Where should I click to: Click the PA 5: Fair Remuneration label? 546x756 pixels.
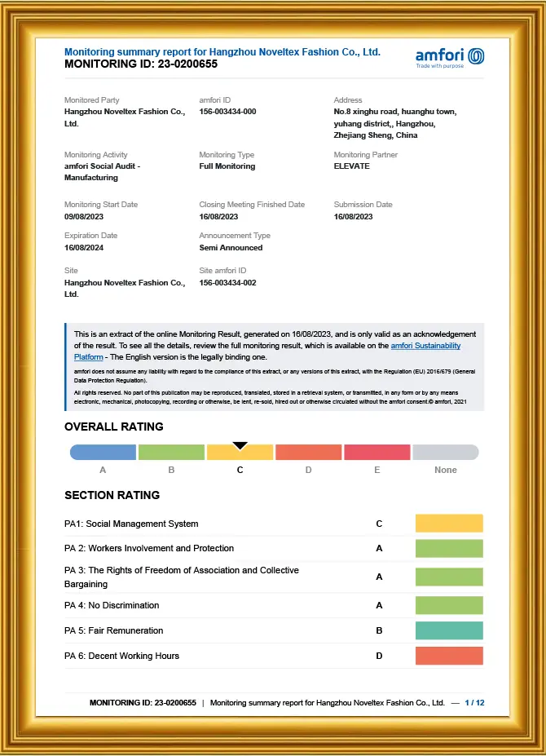point(114,630)
